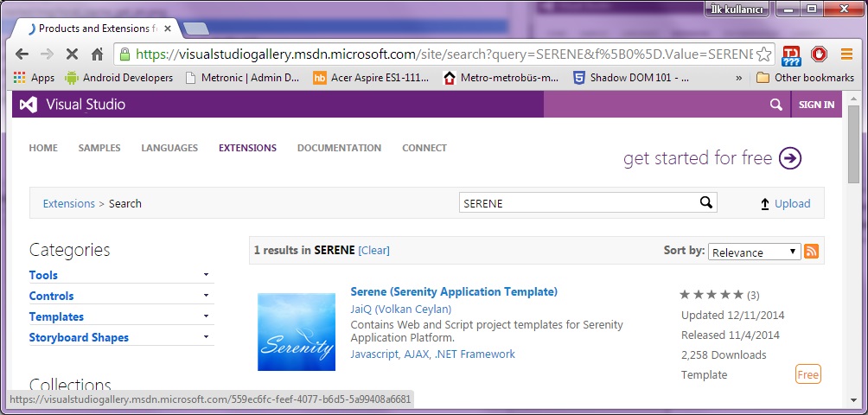Open Serene (Serenity Application Template) link

[x=454, y=291]
